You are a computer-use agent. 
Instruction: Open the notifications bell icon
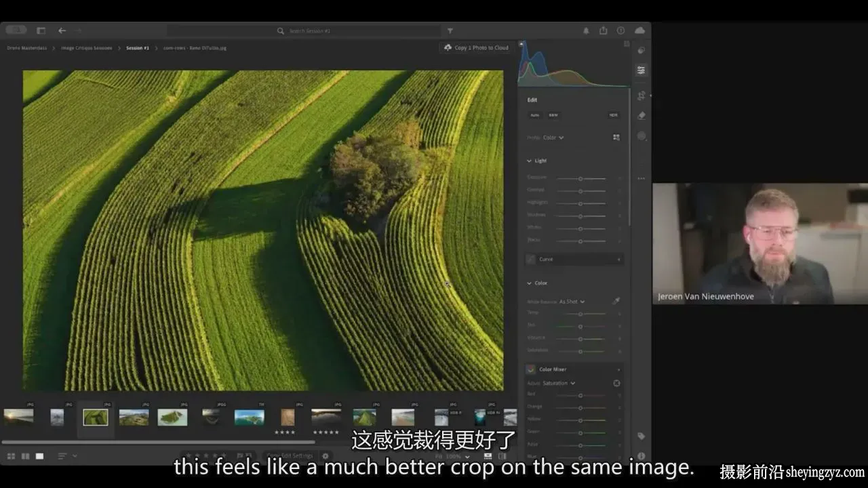tap(587, 30)
